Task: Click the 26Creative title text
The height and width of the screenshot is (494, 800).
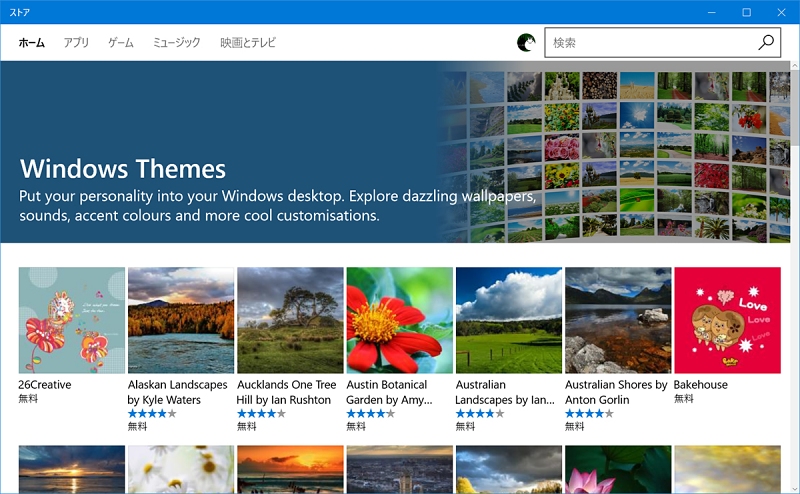Action: click(x=45, y=385)
